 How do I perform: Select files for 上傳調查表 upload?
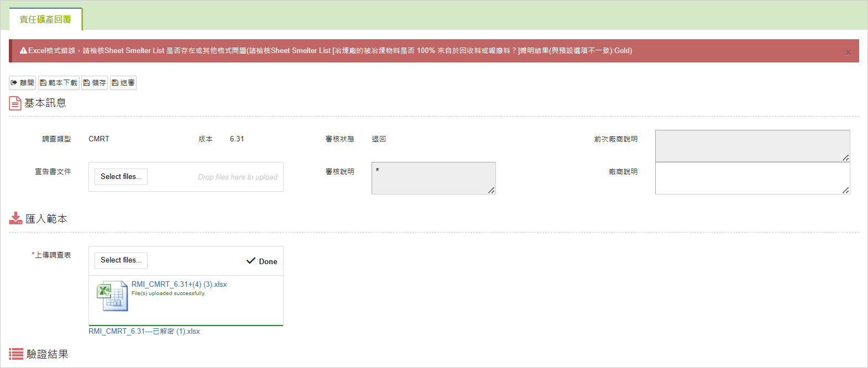(x=121, y=260)
